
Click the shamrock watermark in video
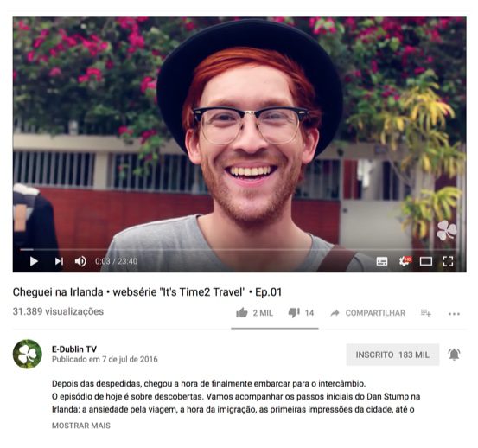447,231
